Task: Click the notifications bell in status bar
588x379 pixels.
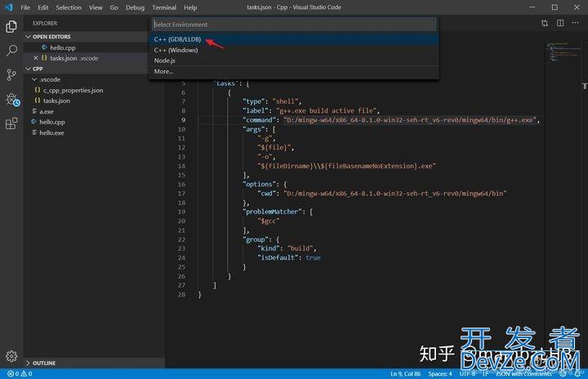Action: coord(578,374)
